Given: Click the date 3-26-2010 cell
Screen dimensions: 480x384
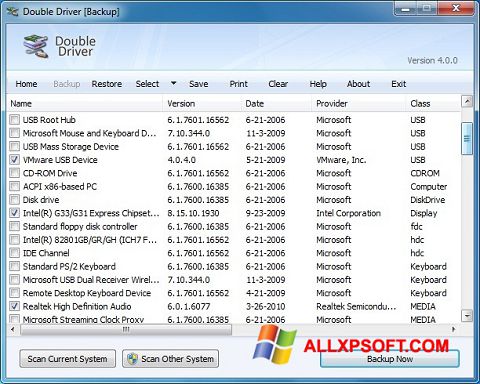Looking at the screenshot, I should tap(265, 306).
